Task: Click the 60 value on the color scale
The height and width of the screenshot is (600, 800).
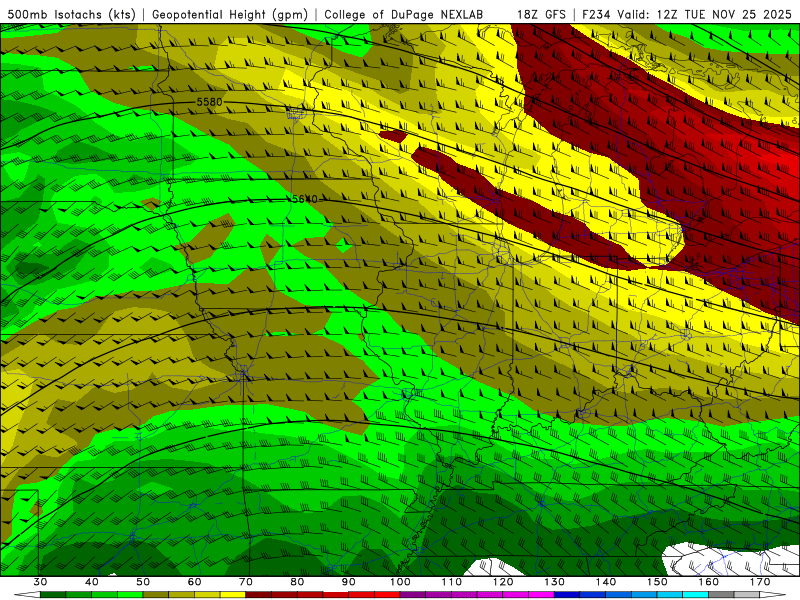Action: click(194, 582)
